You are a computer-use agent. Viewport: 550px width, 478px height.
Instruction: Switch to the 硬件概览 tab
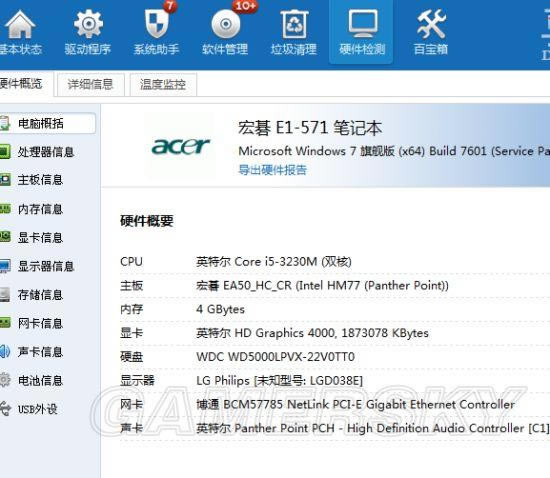[26, 83]
